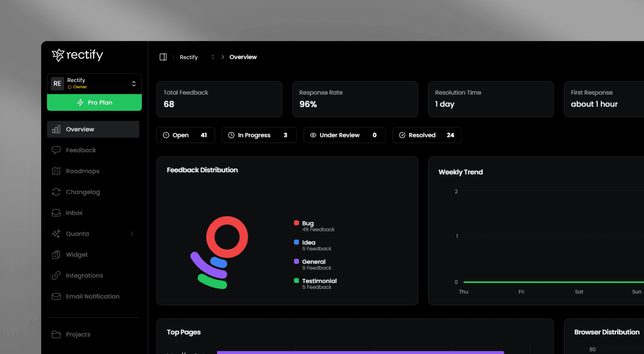
Task: Toggle the Under Review filter chip
Action: 344,135
